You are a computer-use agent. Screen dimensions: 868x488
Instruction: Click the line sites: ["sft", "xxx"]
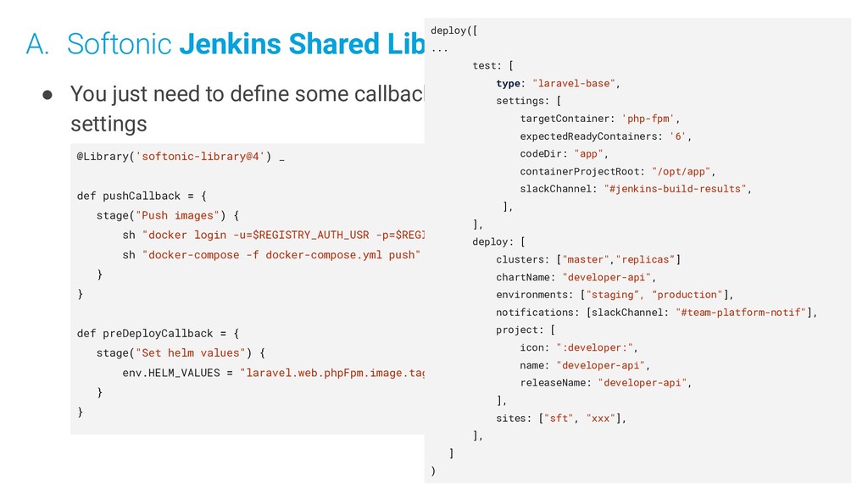561,419
